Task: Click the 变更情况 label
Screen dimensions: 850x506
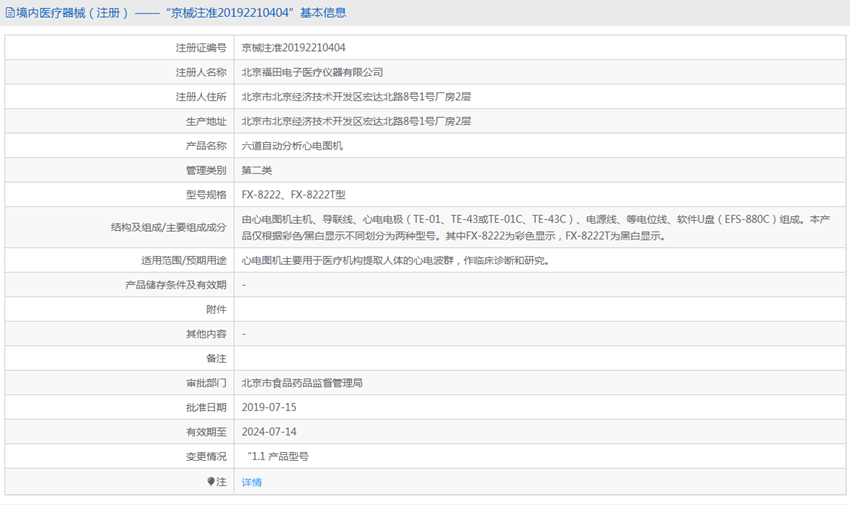Action: tap(206, 456)
